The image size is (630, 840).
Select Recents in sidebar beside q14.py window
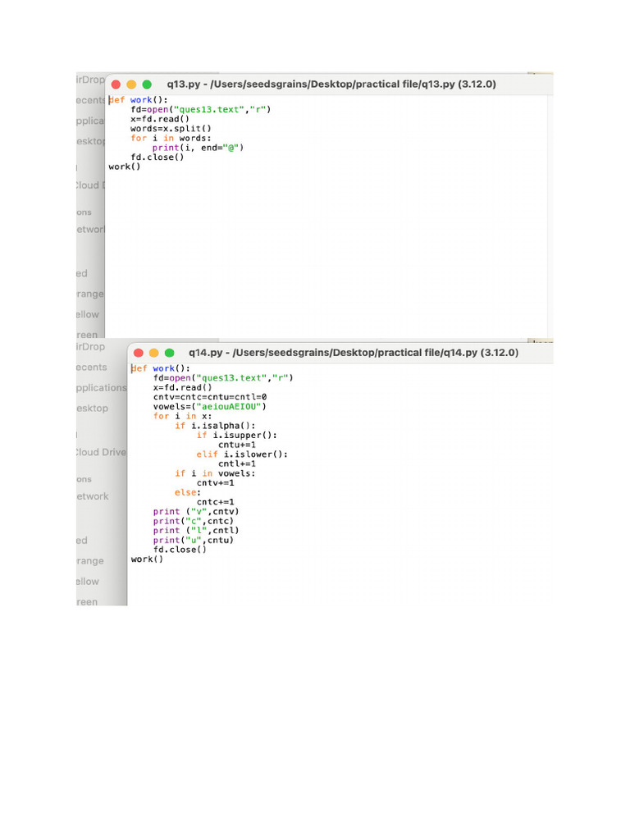click(x=91, y=367)
